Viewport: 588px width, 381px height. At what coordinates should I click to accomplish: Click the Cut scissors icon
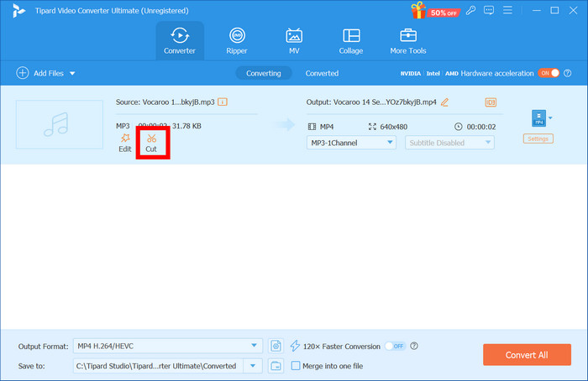pyautogui.click(x=151, y=138)
